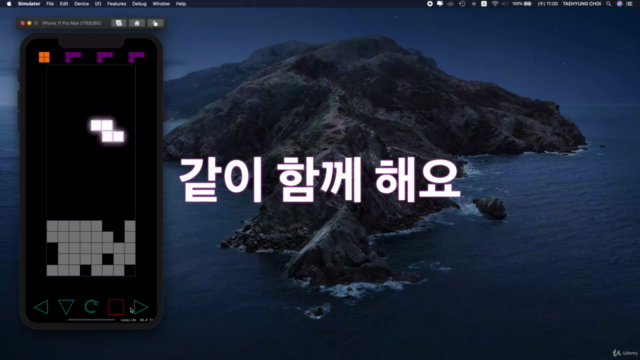Screen dimensions: 640x360
Task: Click the 11:00 clock in menu bar
Action: pos(548,4)
